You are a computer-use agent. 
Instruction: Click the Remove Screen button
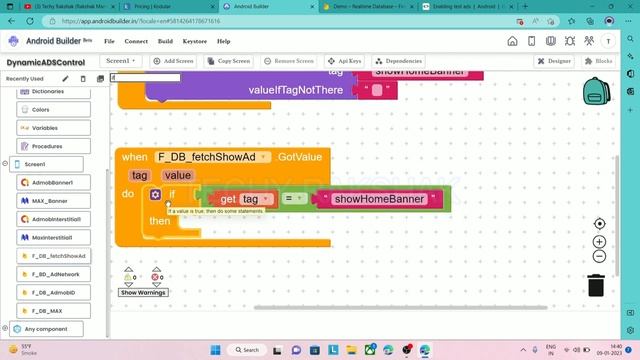(289, 61)
